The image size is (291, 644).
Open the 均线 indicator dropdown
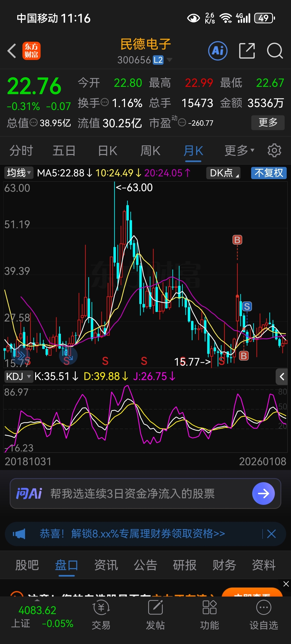tap(18, 173)
